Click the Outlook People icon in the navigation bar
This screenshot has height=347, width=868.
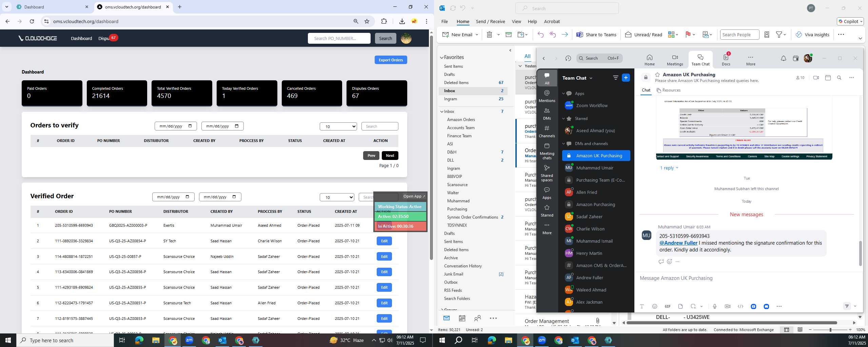(477, 318)
